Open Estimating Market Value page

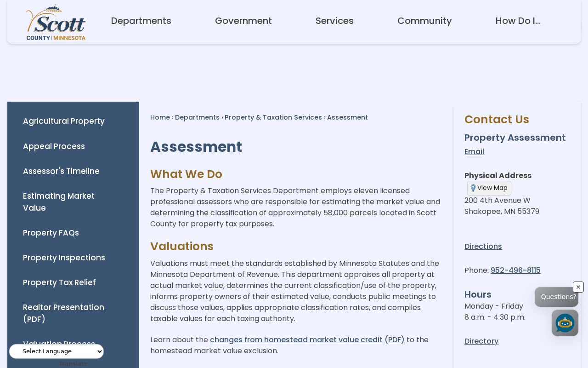pyautogui.click(x=59, y=202)
